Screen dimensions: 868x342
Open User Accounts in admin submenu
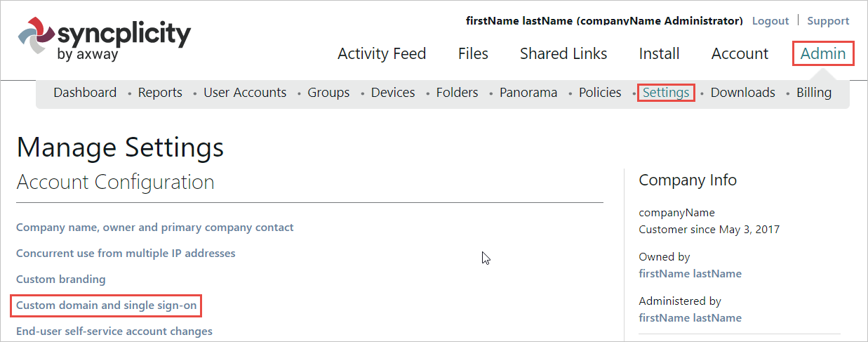coord(245,93)
